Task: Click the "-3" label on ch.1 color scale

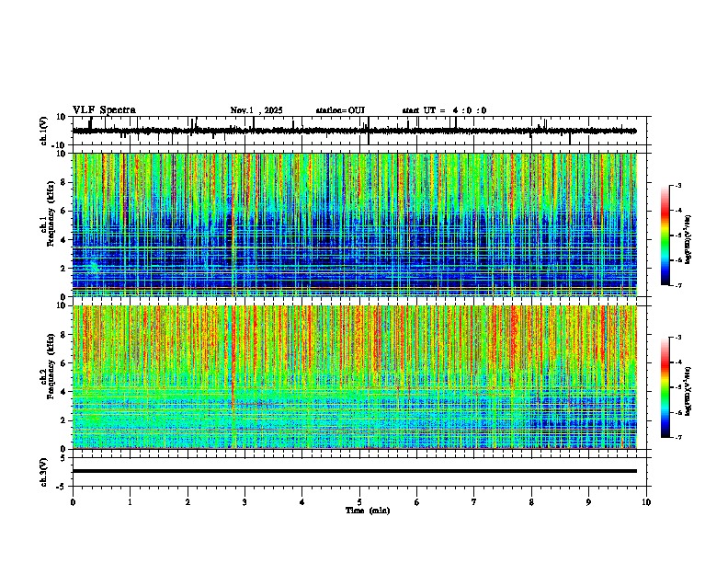Action: [x=677, y=186]
